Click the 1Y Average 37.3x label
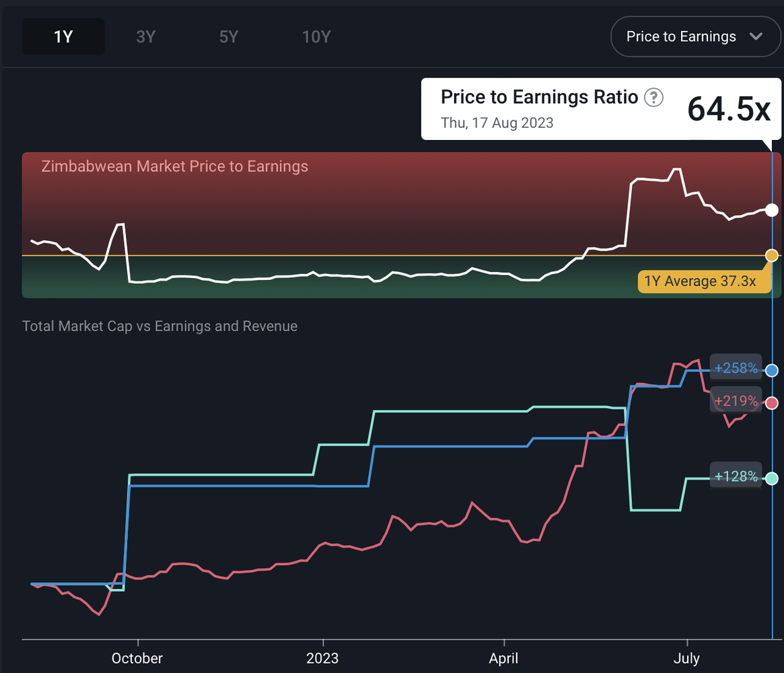This screenshot has height=673, width=784. tap(700, 281)
